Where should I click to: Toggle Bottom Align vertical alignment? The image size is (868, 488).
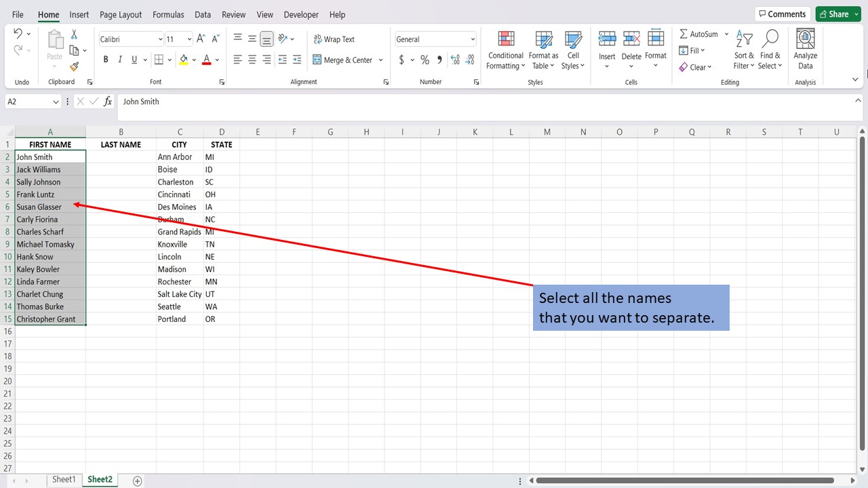[267, 39]
